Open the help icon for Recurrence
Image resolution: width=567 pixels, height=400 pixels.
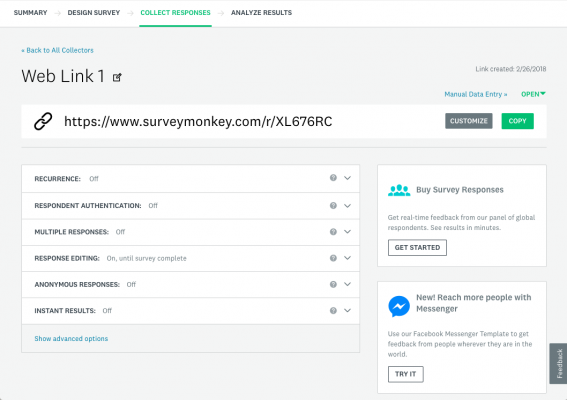333,178
